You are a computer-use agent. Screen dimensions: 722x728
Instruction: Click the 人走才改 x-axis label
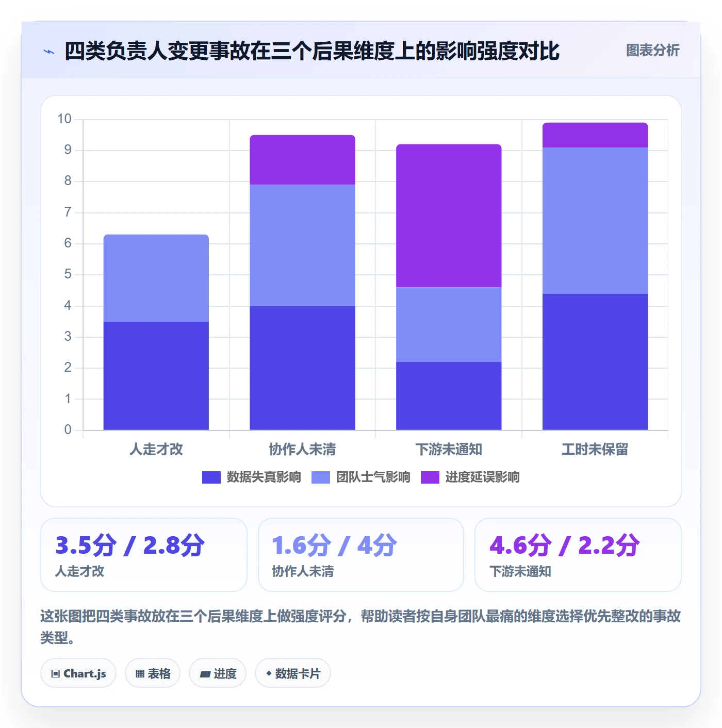click(x=156, y=450)
